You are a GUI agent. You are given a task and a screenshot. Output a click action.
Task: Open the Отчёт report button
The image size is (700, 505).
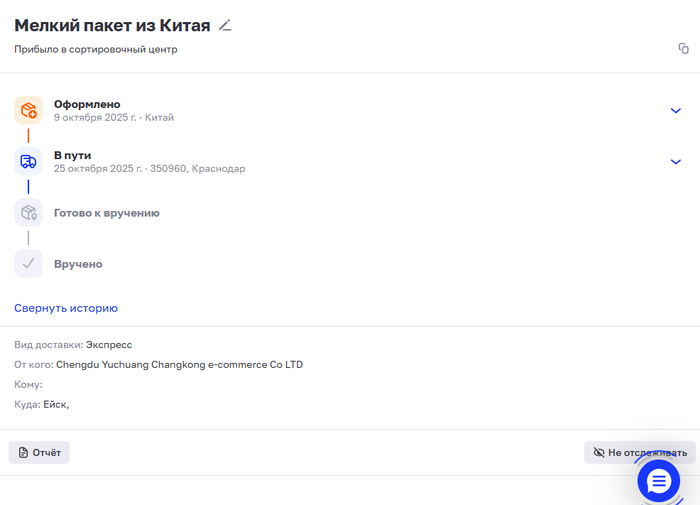pyautogui.click(x=39, y=452)
